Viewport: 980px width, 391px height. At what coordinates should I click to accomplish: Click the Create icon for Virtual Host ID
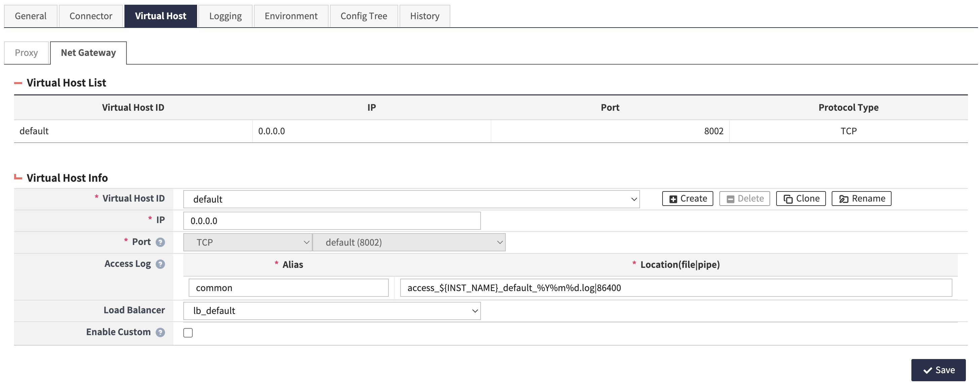(x=673, y=198)
